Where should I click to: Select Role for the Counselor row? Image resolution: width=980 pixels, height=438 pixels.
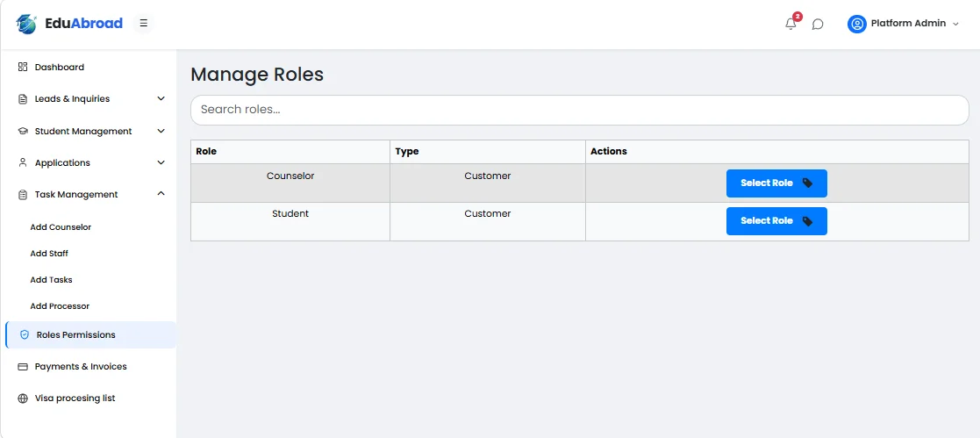click(776, 183)
